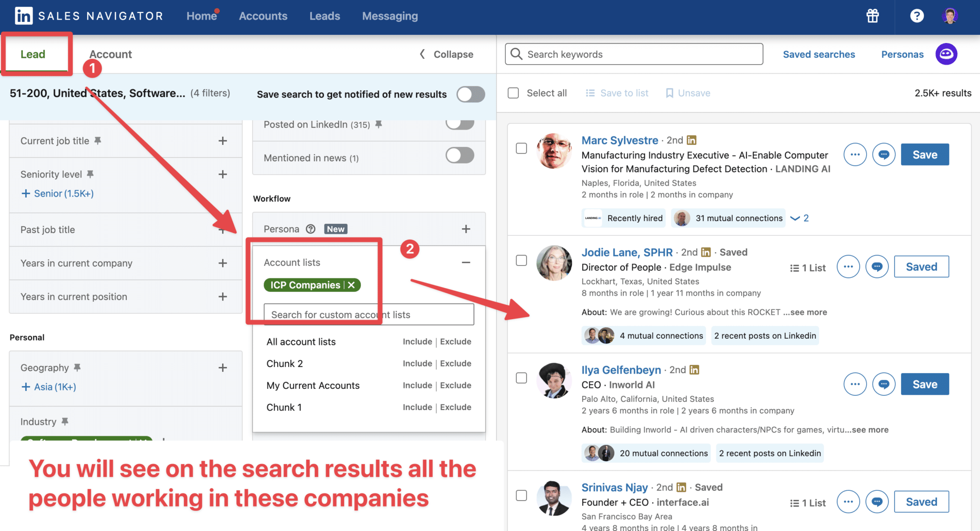Open the Leads menu in top navigation

tap(324, 16)
